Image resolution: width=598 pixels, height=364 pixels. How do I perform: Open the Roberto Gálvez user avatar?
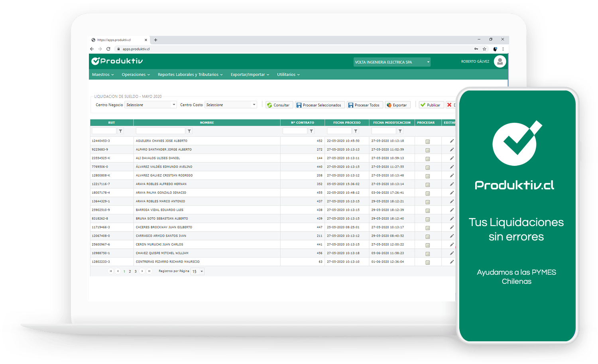pos(500,61)
